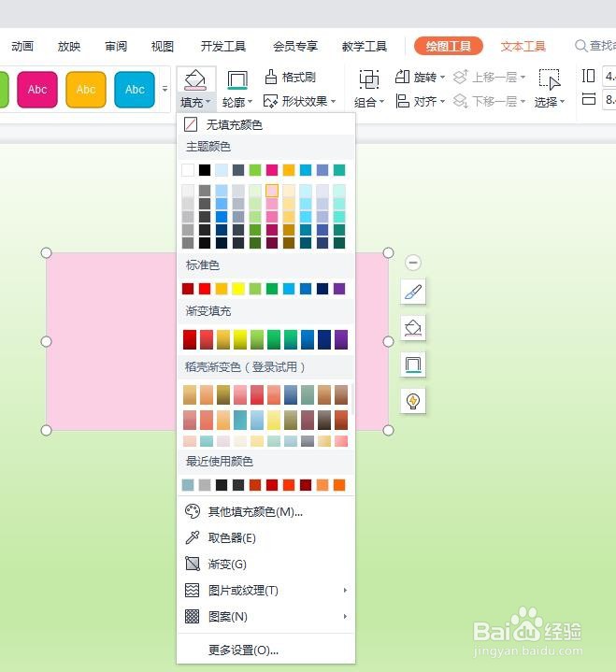
Task: Apply the orange Abc shape style
Action: pos(86,90)
